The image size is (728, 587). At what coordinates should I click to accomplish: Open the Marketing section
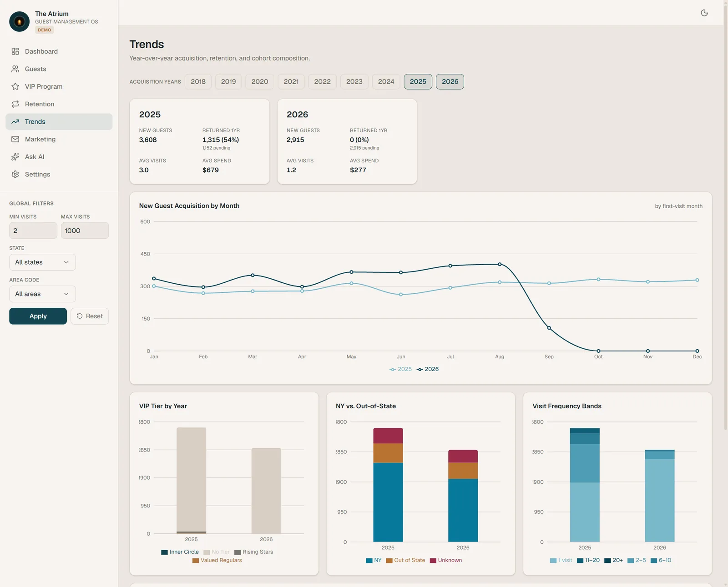pyautogui.click(x=59, y=139)
